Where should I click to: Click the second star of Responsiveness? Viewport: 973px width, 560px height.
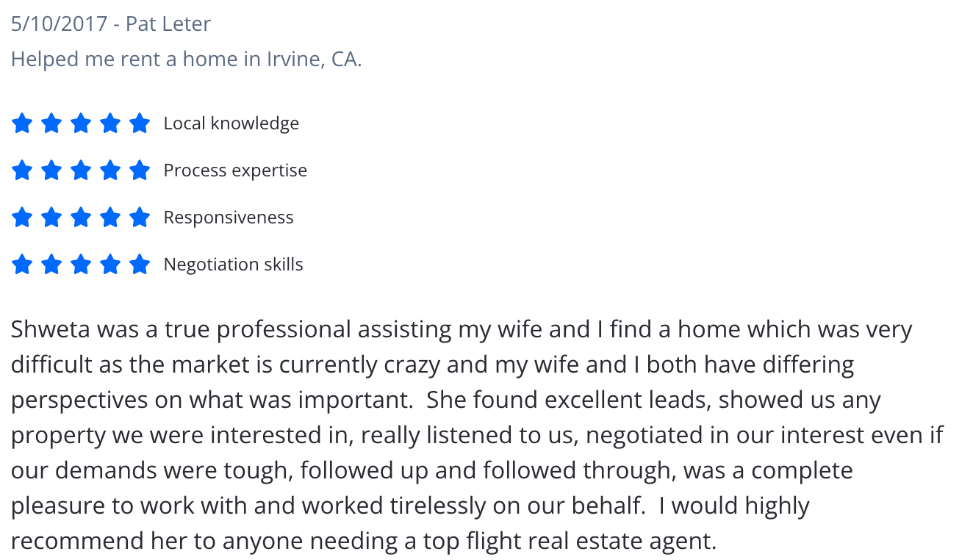(x=51, y=218)
